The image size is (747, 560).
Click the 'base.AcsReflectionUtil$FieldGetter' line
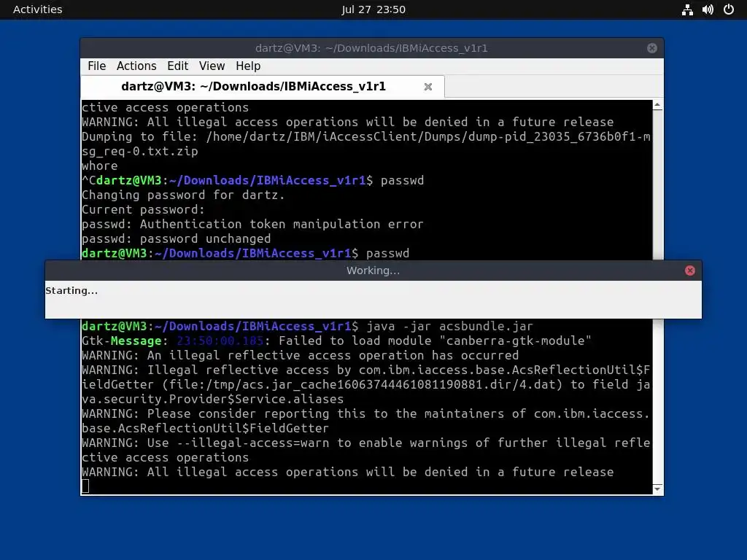point(205,428)
